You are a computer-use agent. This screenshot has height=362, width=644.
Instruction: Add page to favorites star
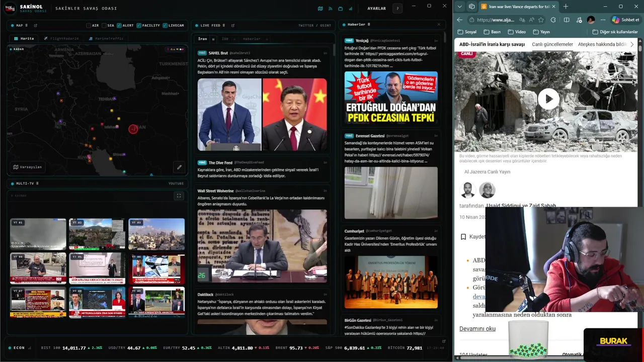tap(541, 20)
